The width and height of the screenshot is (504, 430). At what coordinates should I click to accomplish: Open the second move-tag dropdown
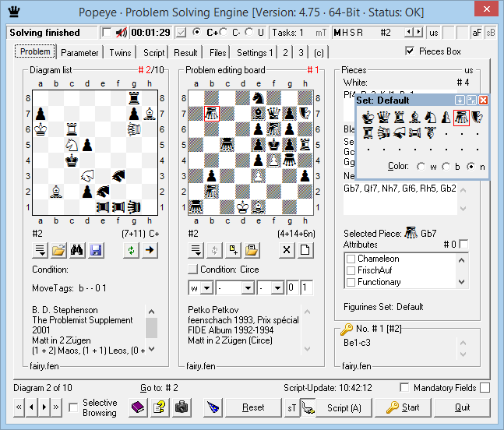(x=248, y=287)
